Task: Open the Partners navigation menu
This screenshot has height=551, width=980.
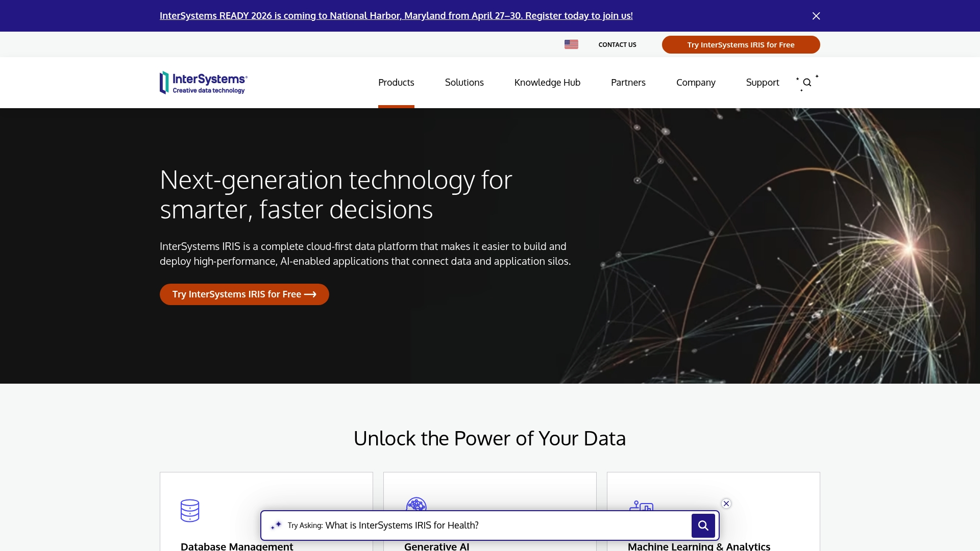Action: click(x=628, y=82)
